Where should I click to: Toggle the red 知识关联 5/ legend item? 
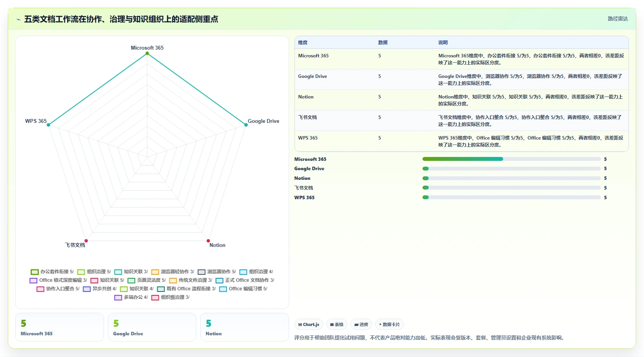[107, 280]
